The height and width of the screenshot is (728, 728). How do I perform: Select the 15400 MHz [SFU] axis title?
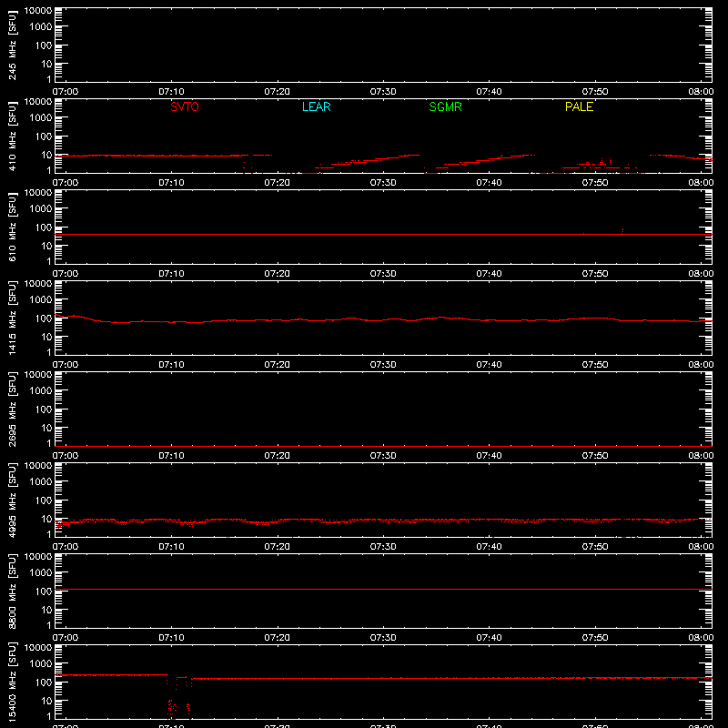tap(12, 682)
